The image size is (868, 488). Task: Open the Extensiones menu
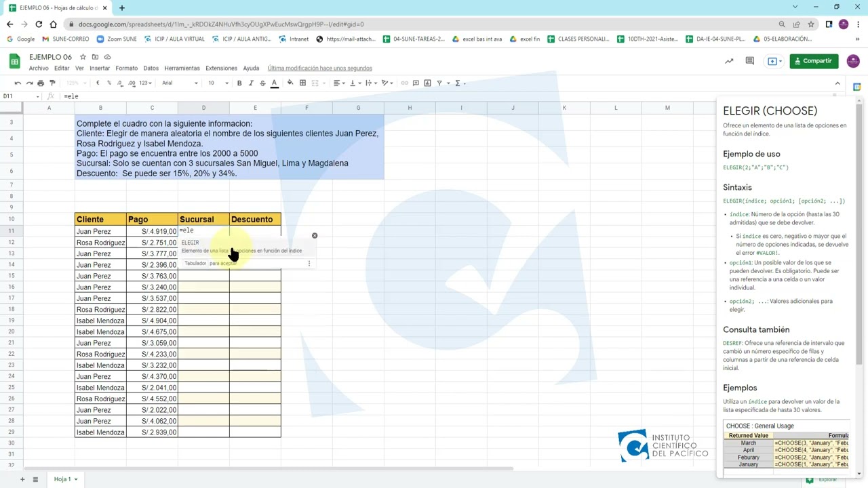click(221, 68)
